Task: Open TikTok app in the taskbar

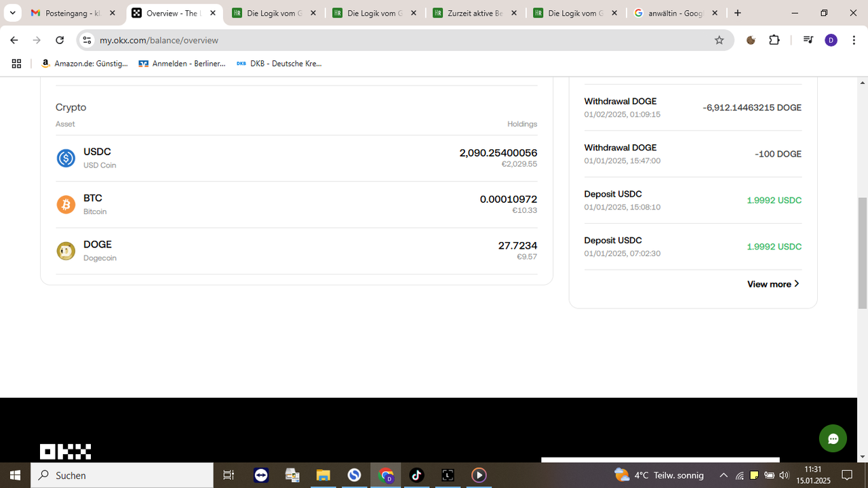Action: [x=416, y=475]
